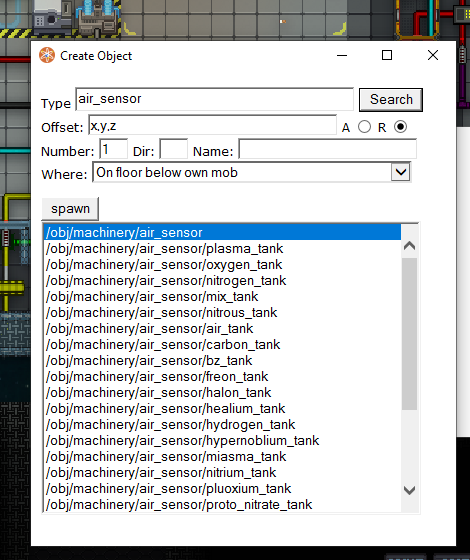
Task: Click the spawn button
Action: [x=70, y=209]
